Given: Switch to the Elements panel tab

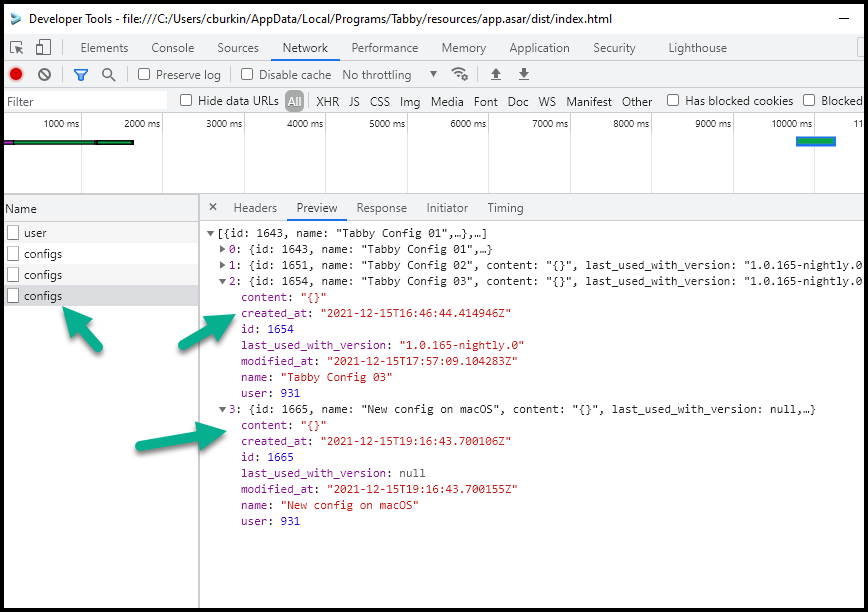Looking at the screenshot, I should coord(104,48).
